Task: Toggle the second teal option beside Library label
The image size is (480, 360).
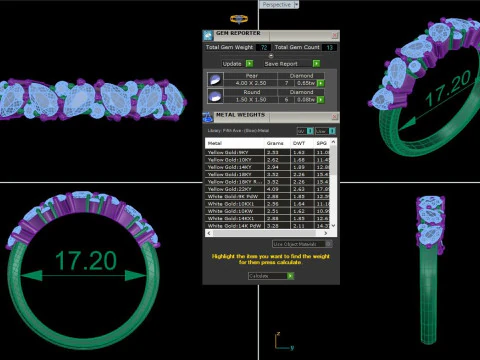Action: tap(332, 131)
